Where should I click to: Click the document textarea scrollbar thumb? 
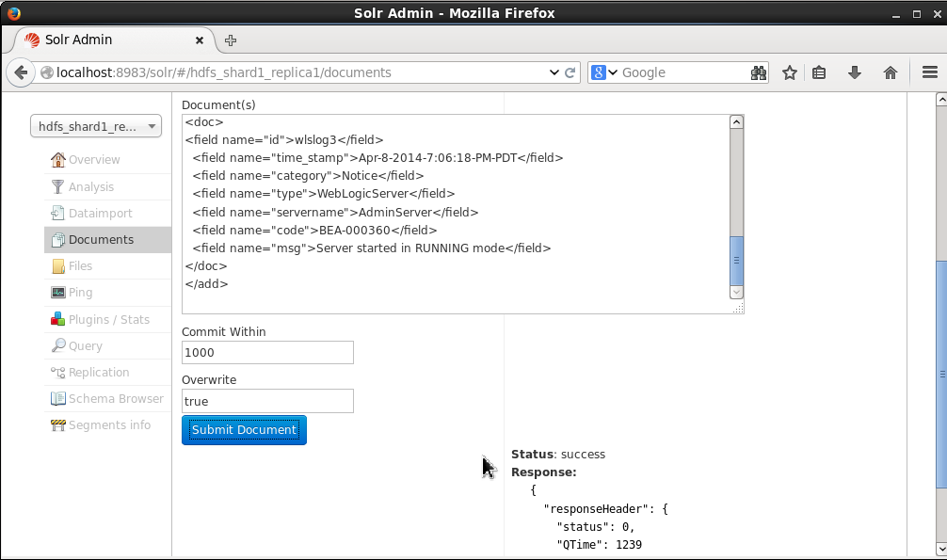click(x=736, y=261)
